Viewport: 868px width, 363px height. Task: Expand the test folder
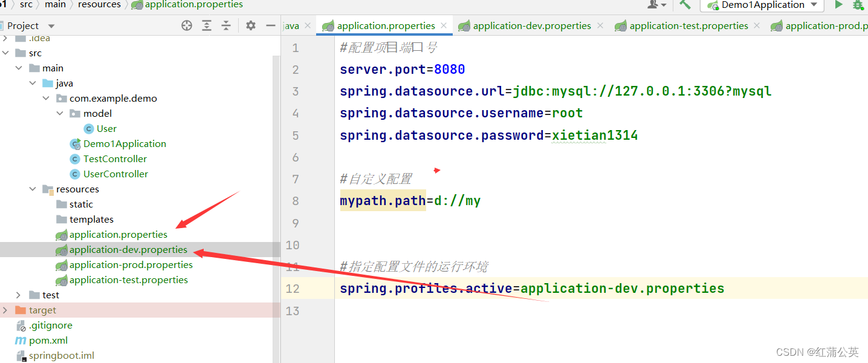[19, 295]
